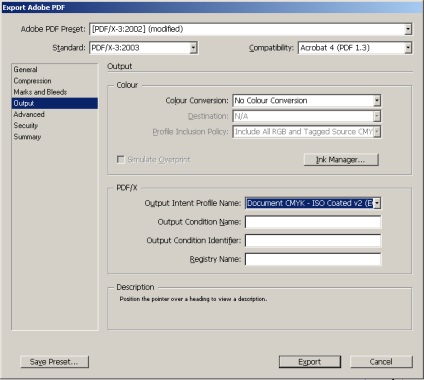Open the Adobe PDF Preset dropdown
424x380 pixels.
(251, 29)
